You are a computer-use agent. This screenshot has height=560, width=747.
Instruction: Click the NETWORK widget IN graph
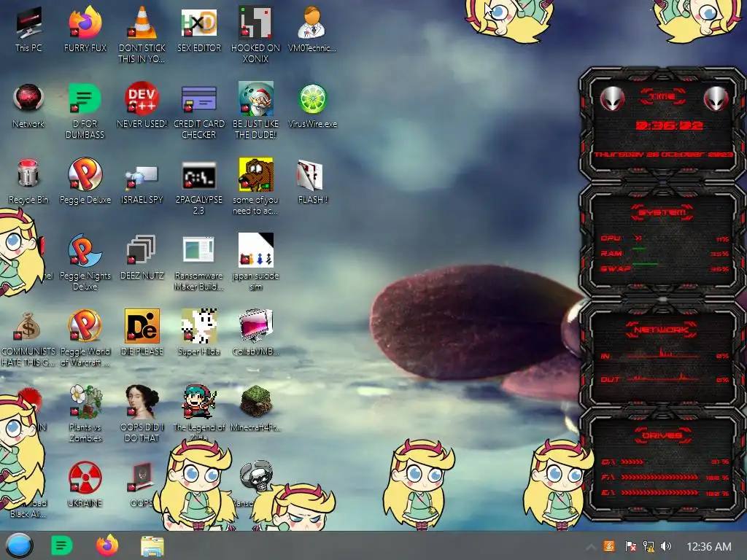click(x=664, y=354)
